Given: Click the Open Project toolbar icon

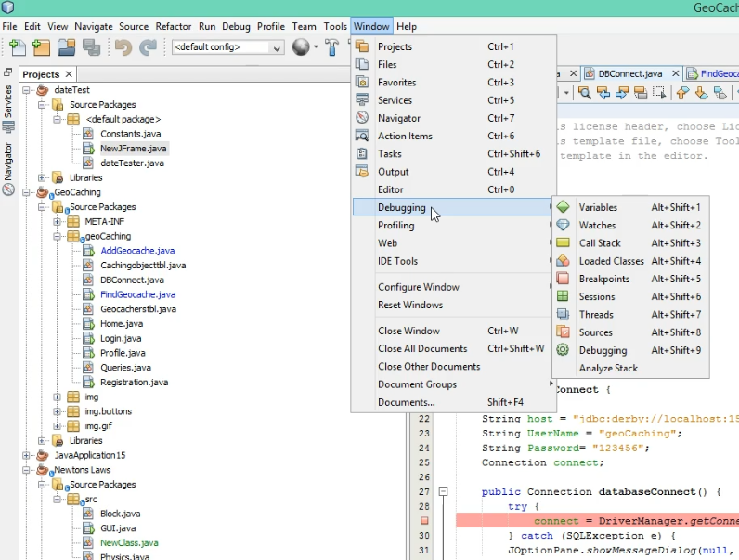Looking at the screenshot, I should (67, 47).
